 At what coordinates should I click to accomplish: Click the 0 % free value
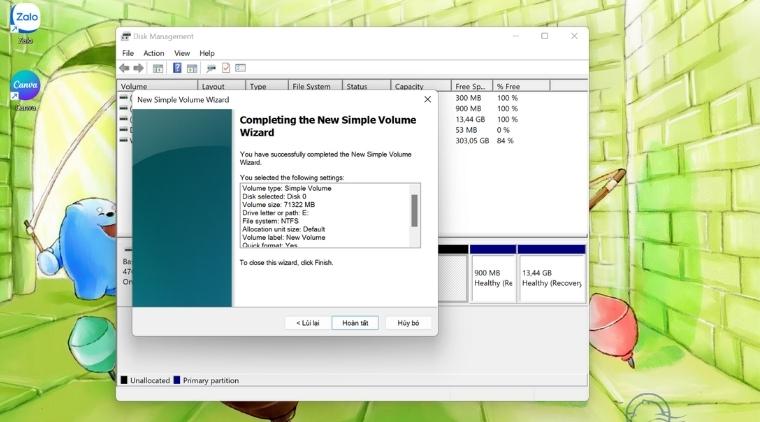coord(503,130)
